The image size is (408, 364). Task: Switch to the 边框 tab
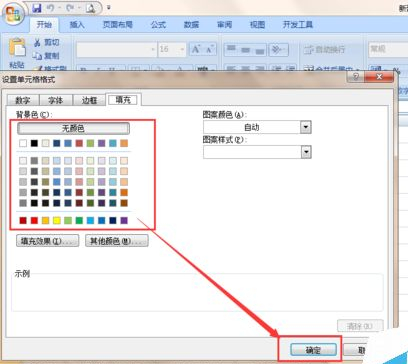point(89,100)
